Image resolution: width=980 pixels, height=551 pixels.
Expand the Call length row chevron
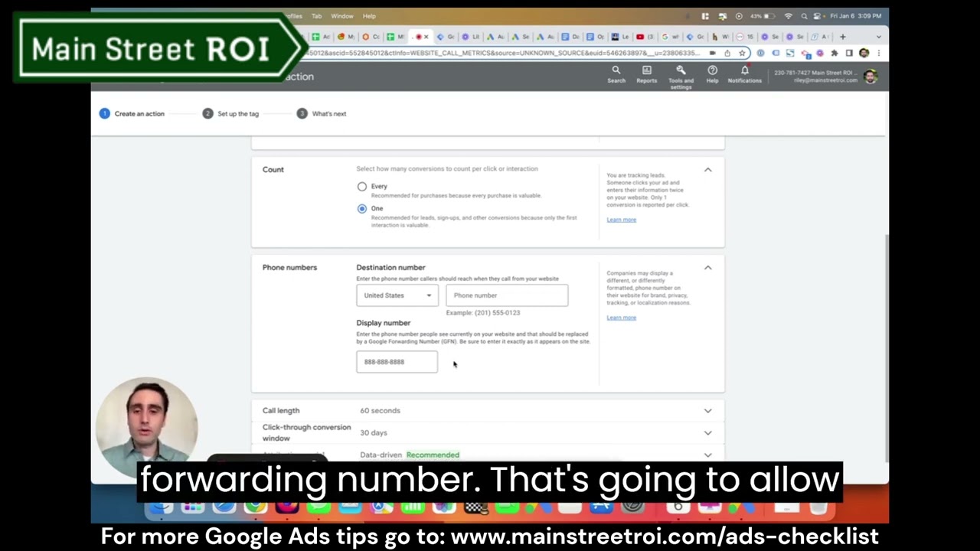tap(708, 411)
